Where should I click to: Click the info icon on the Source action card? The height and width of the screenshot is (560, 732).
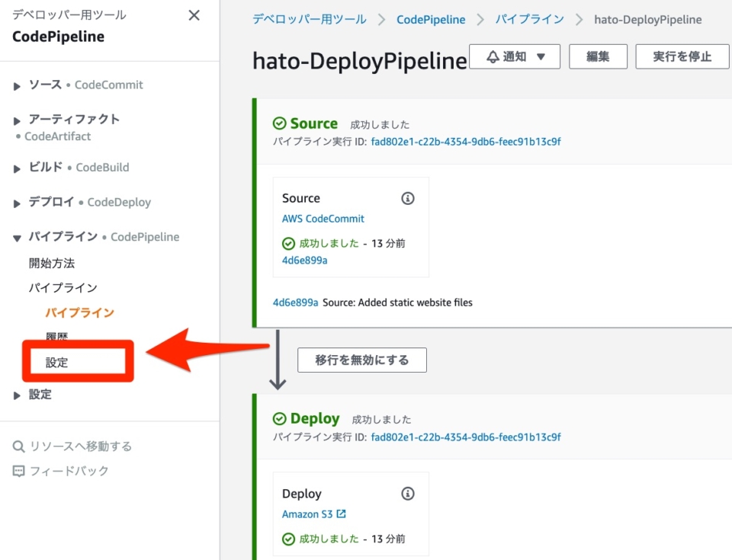point(407,198)
